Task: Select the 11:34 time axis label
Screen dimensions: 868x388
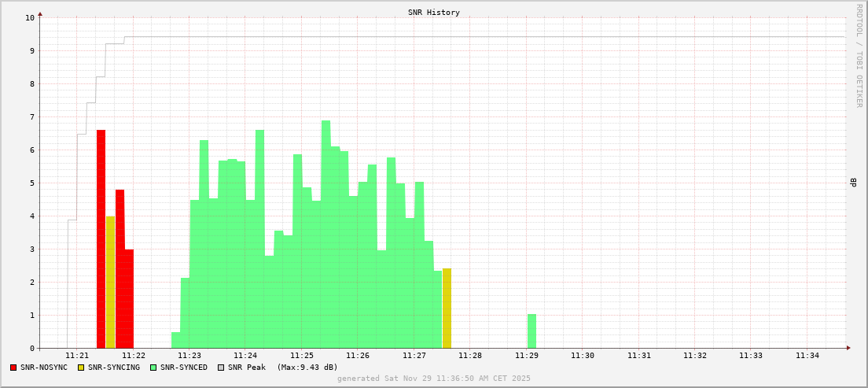Action: point(807,356)
